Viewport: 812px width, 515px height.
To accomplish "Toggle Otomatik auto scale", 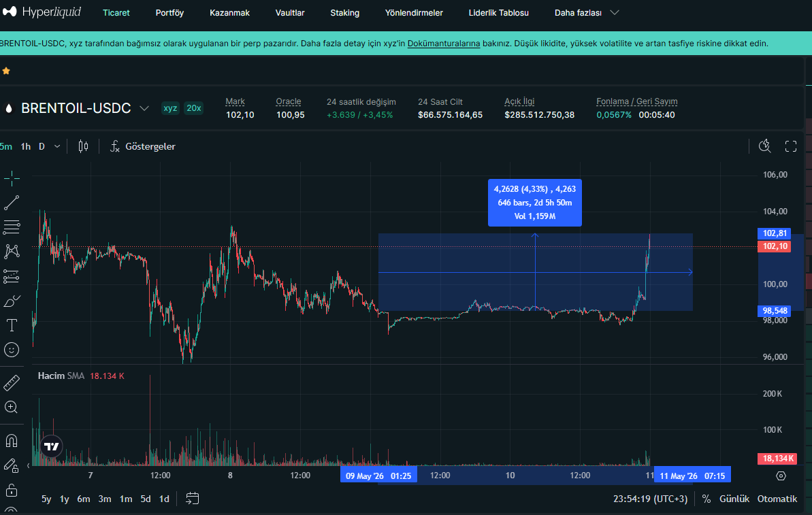I will coord(777,499).
